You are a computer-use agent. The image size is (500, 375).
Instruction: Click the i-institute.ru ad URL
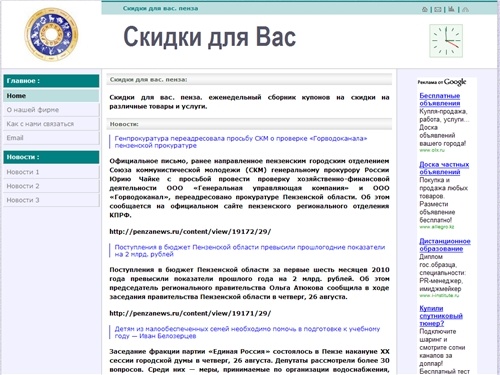[x=439, y=295]
